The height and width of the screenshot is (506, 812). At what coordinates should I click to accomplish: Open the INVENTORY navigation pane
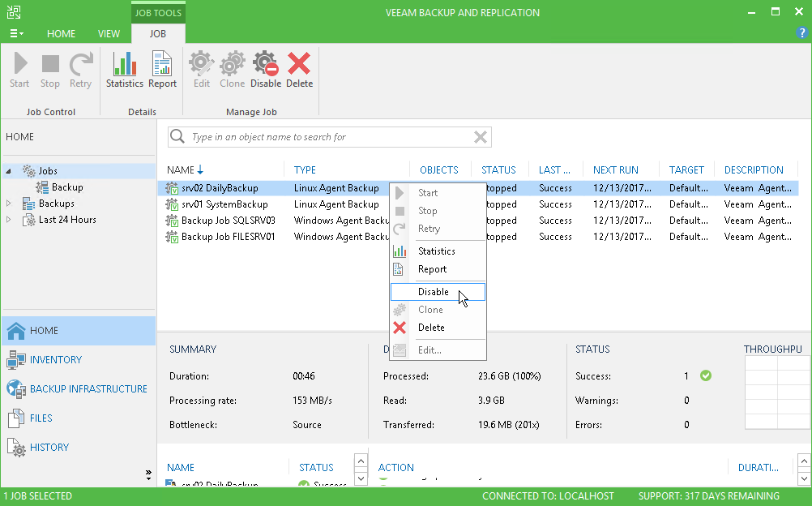[79, 360]
